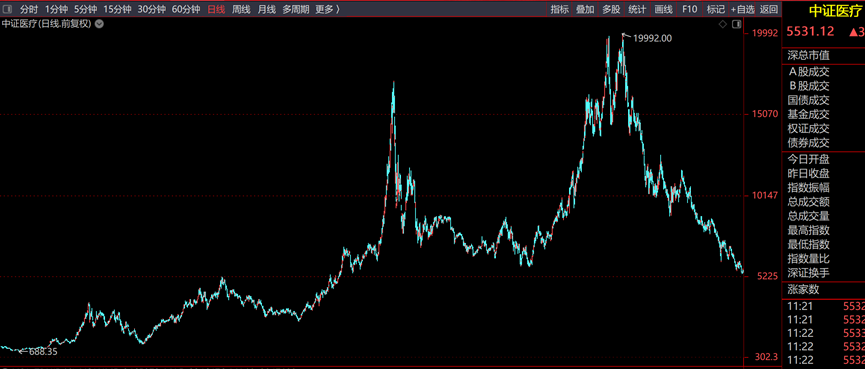
Task: Open the 多股 multi-stock view
Action: click(611, 9)
